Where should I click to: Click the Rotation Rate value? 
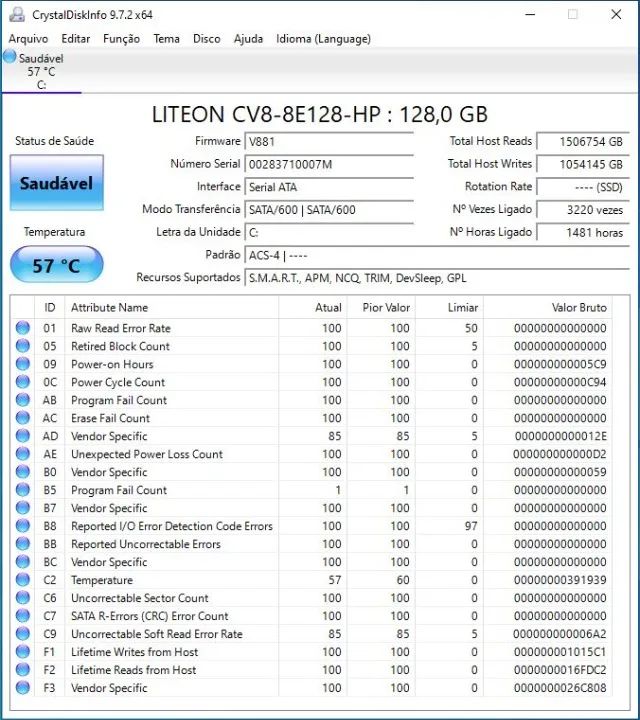coord(583,187)
